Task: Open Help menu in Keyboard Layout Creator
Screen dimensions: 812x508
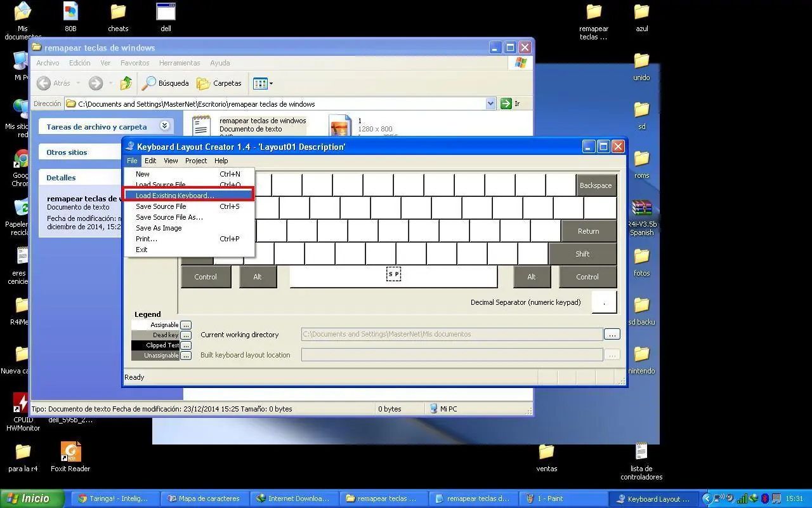Action: [x=221, y=161]
